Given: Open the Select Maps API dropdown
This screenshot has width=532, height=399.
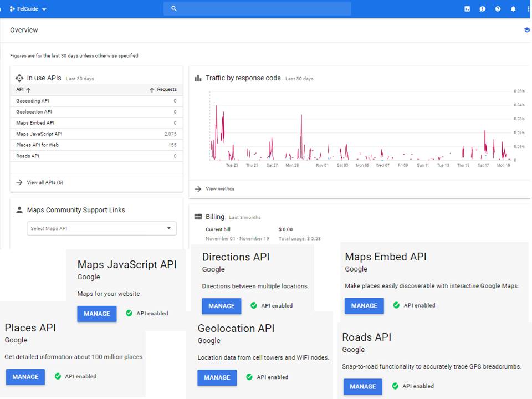Looking at the screenshot, I should pyautogui.click(x=101, y=228).
